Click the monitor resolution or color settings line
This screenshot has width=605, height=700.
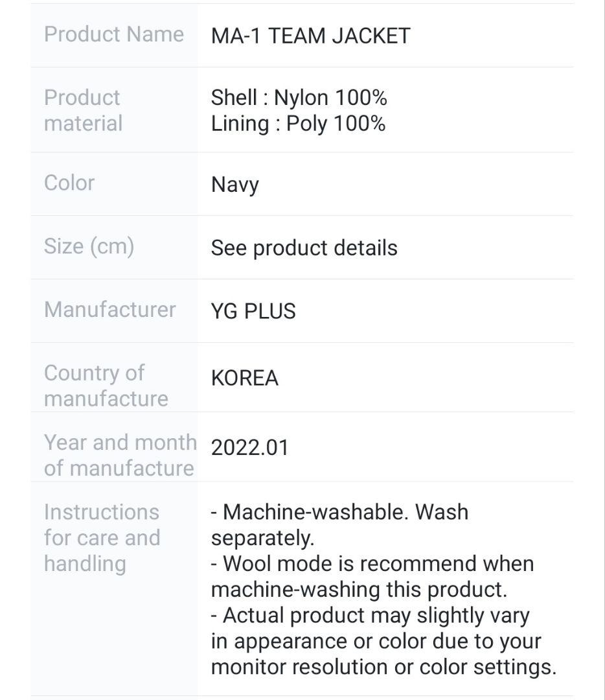pos(383,667)
